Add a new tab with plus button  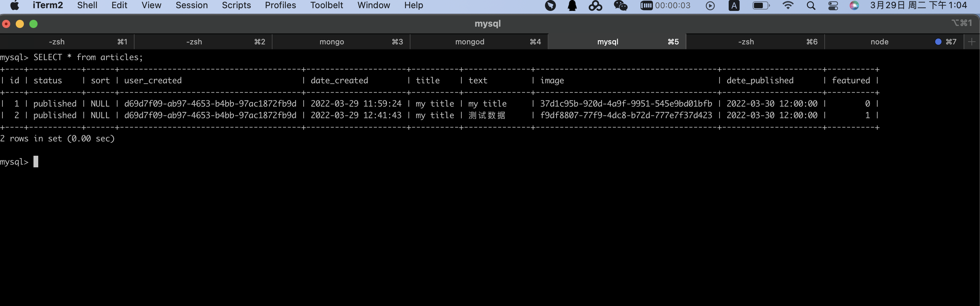click(971, 42)
